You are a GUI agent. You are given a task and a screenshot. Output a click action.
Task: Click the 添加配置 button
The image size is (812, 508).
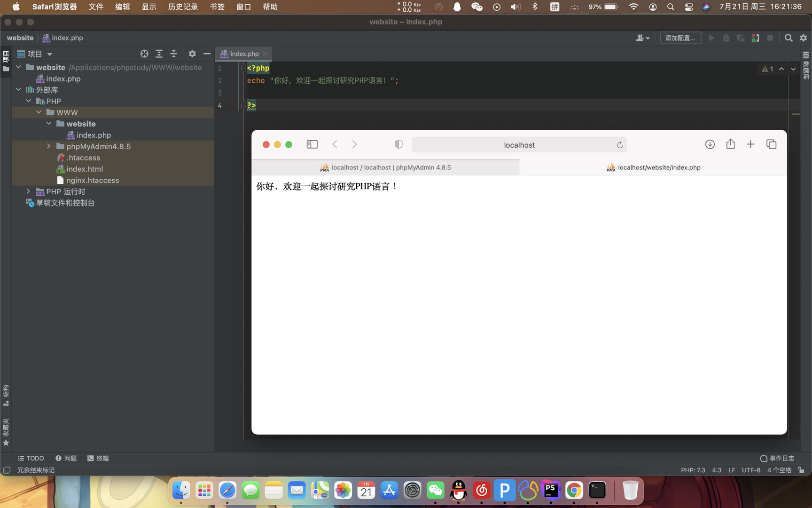[x=680, y=38]
